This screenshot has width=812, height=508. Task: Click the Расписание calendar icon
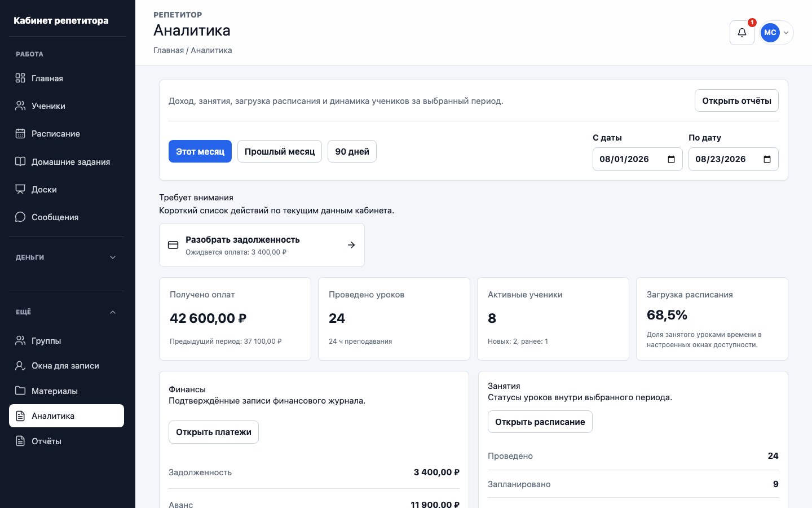[x=20, y=134]
